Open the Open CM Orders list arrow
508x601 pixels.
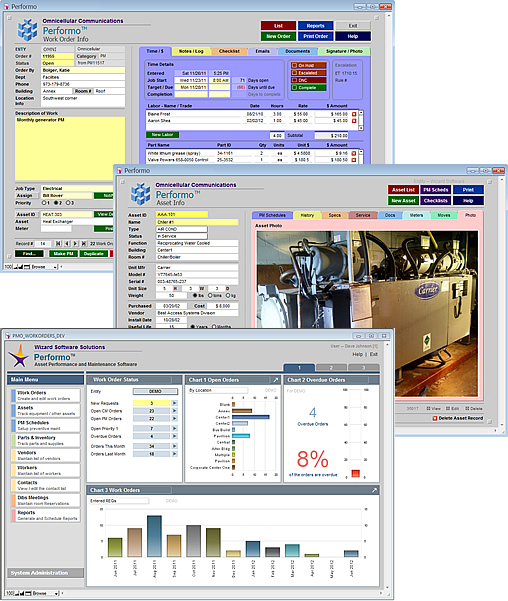click(x=174, y=411)
